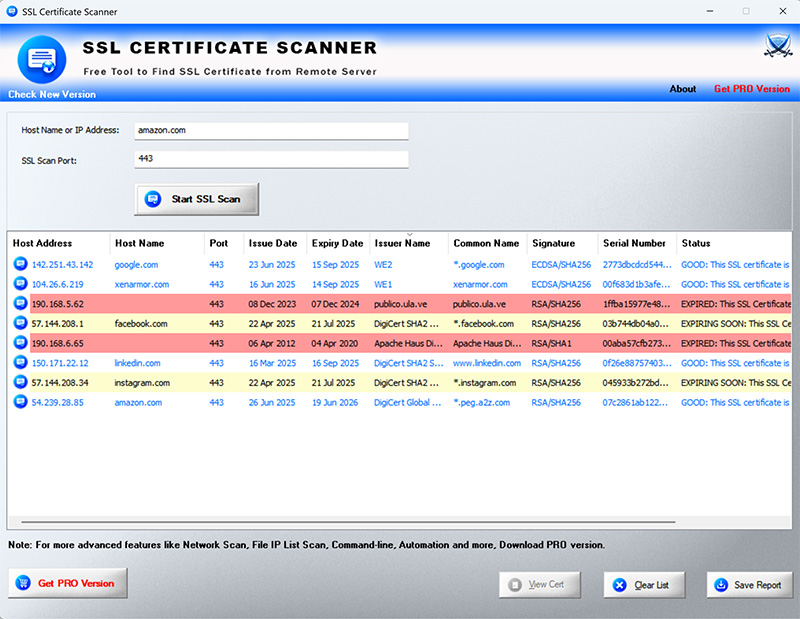800x619 pixels.
Task: Select Get PRO Version in the top menu bar
Action: [752, 89]
